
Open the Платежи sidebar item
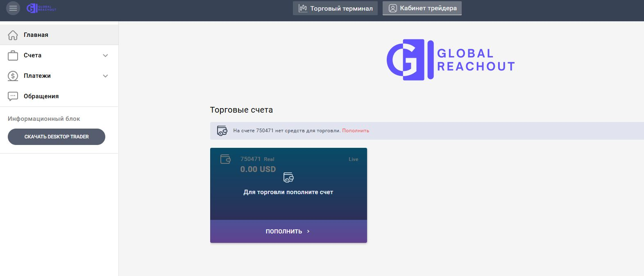[59, 76]
